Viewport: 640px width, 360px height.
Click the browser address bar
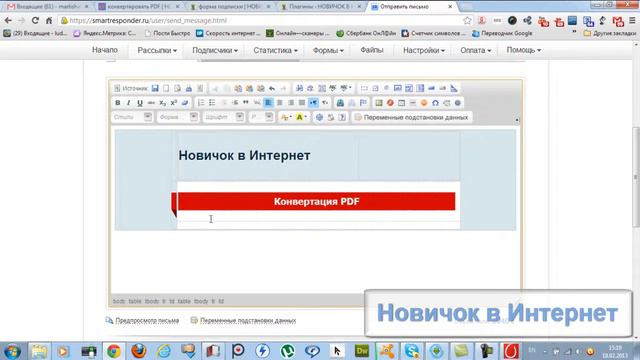(261, 20)
